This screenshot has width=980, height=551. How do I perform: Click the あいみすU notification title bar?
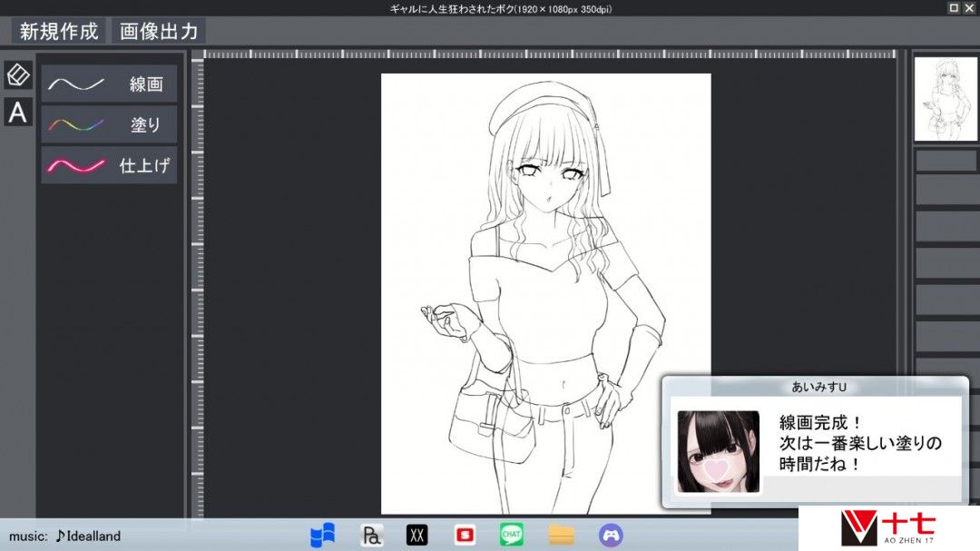click(x=818, y=387)
